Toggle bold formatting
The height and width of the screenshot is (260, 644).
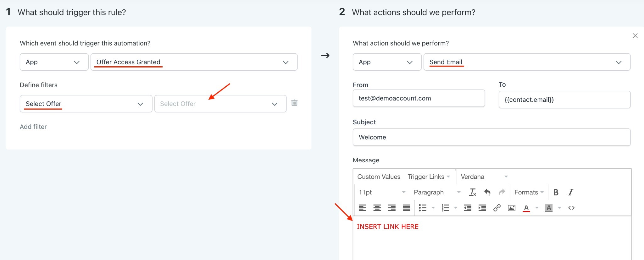556,192
